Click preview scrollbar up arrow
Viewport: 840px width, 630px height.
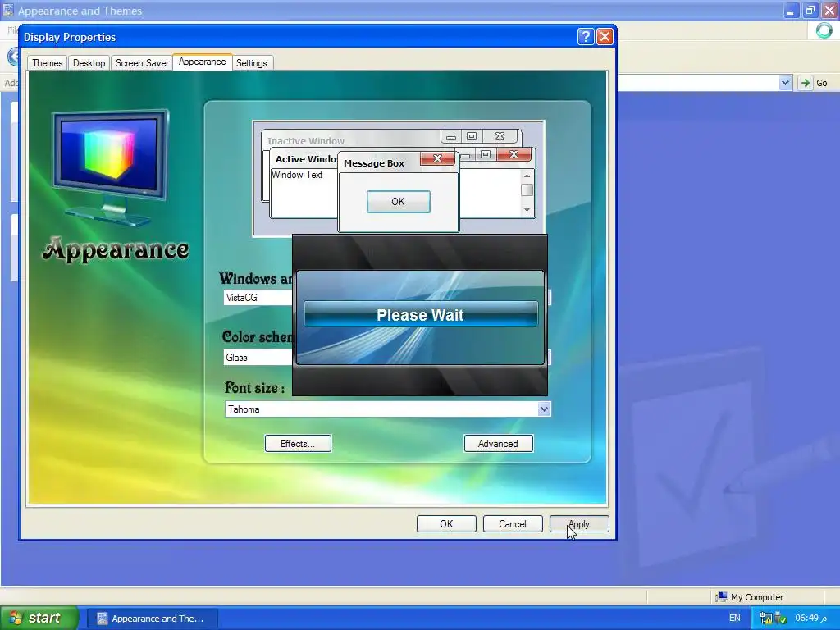click(x=527, y=176)
